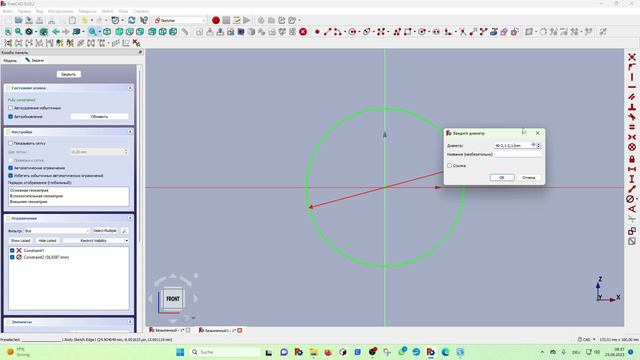
Task: Click the Hide Listed button
Action: 47,241
